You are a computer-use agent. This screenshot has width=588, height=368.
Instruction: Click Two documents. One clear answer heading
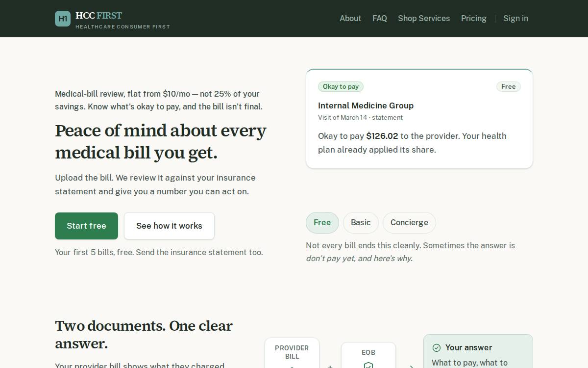(x=144, y=335)
